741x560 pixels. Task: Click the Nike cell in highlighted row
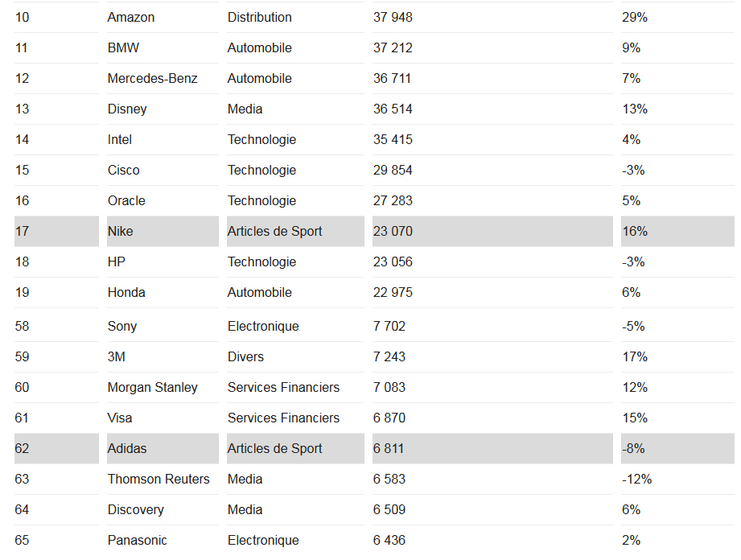121,231
